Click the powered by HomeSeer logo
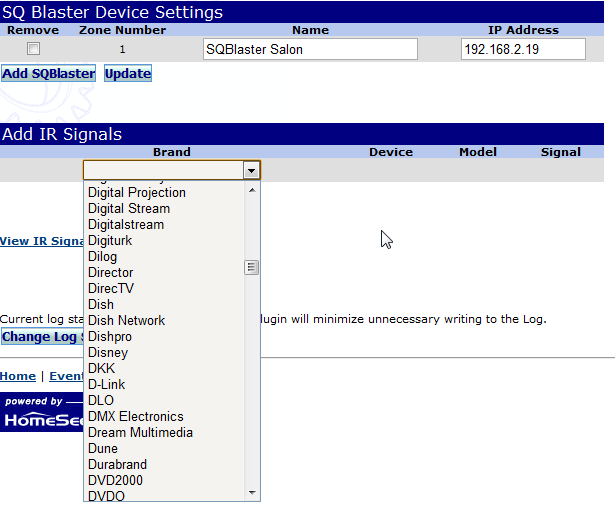The image size is (615, 520). [x=42, y=412]
